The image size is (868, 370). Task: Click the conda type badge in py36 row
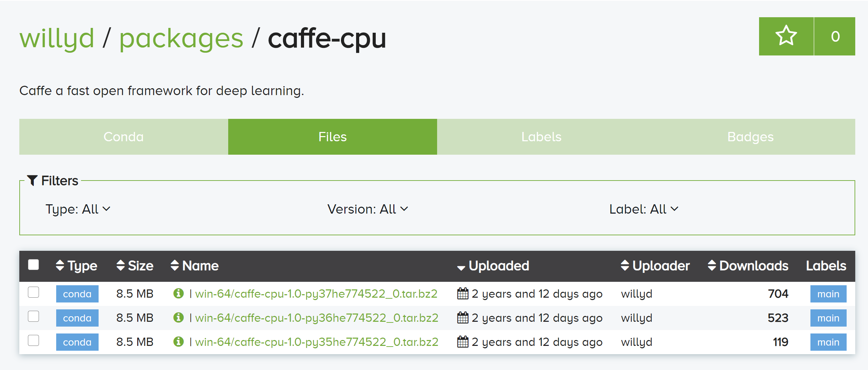77,318
